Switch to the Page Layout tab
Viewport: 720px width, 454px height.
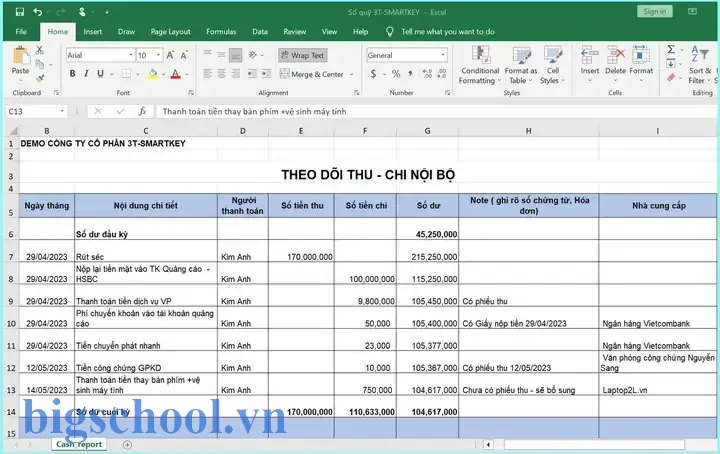[x=170, y=32]
